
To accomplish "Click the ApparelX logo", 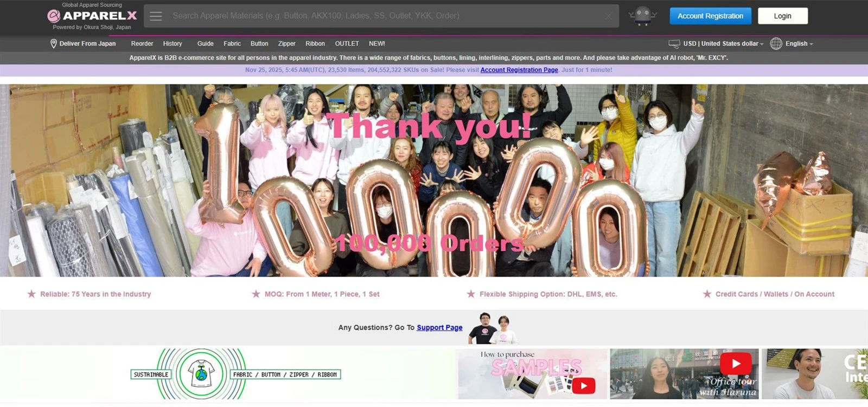I will [92, 16].
